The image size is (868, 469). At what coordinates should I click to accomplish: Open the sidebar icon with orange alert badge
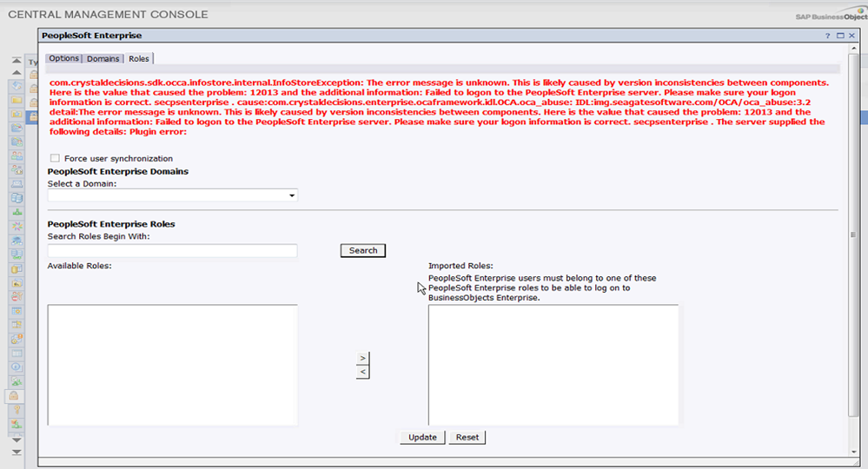pos(17,339)
